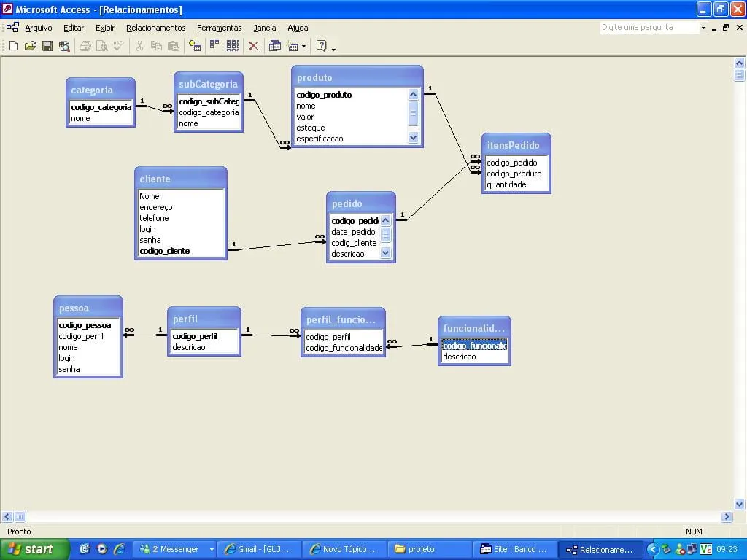Open the Relacionamentos menu

point(155,28)
